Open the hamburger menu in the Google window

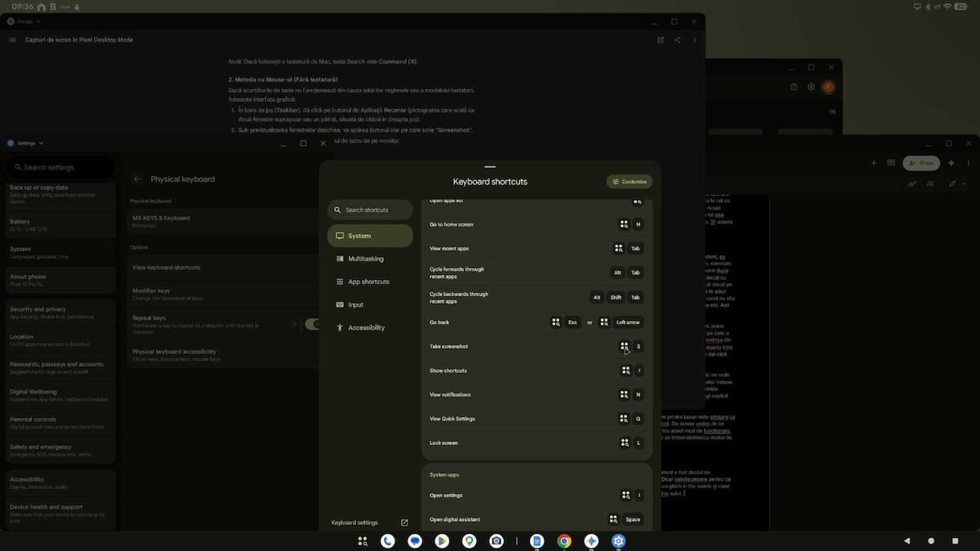coord(12,40)
